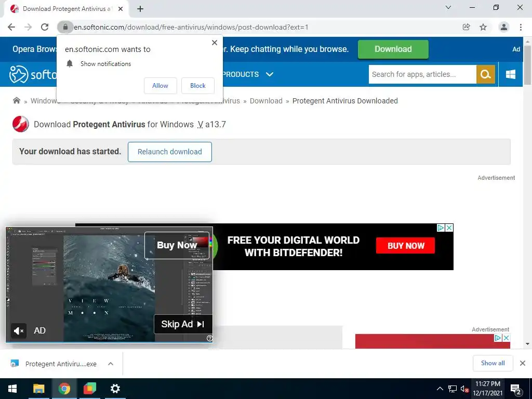The image size is (532, 399).
Task: Click the green Download button for Opera
Action: (x=393, y=49)
